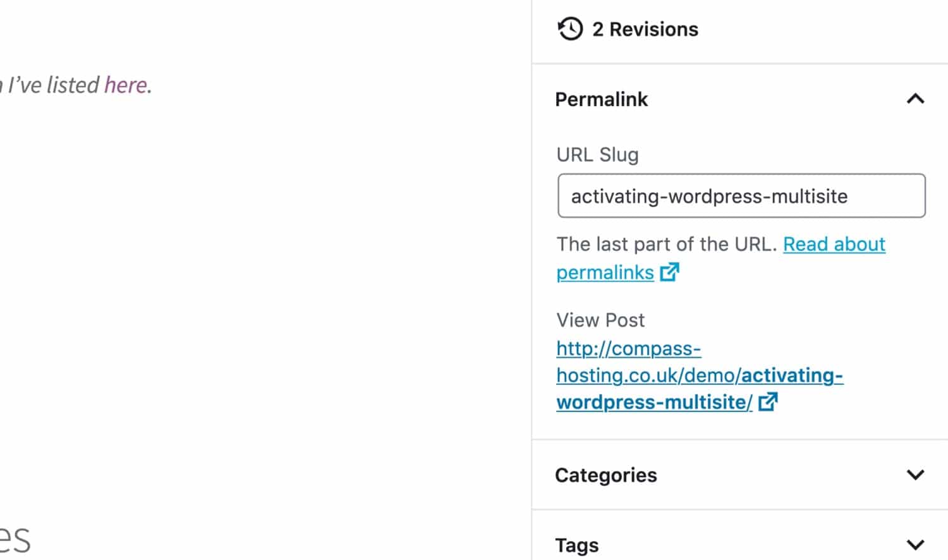
Task: Click external-link icon beside permalinks
Action: [x=669, y=272]
